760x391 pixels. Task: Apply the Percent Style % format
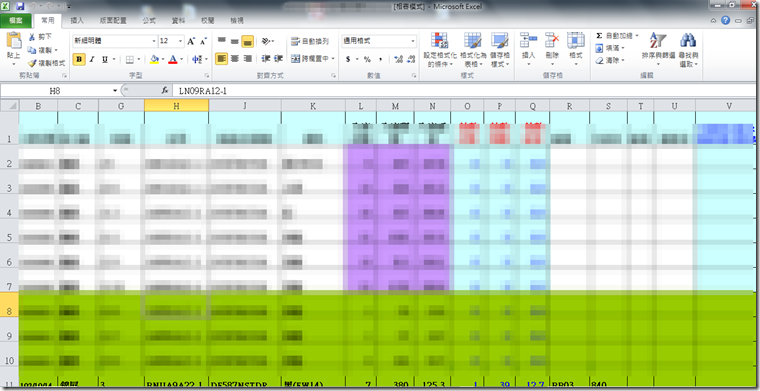tap(367, 59)
